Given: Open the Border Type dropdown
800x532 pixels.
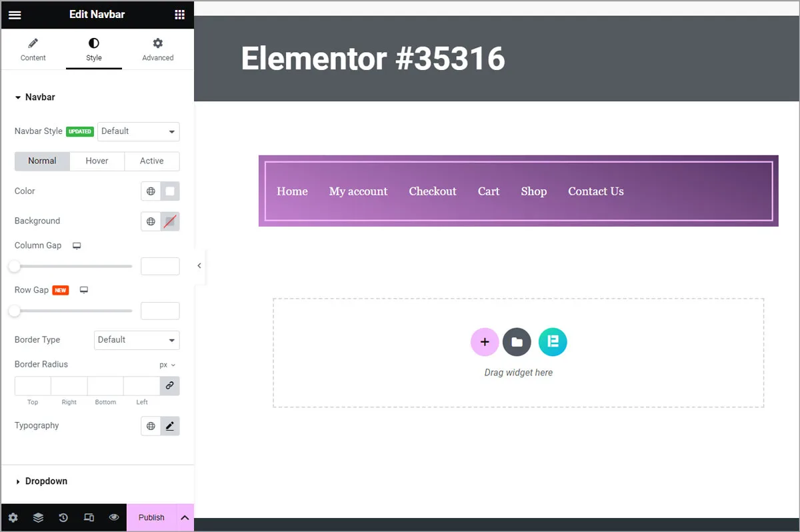Looking at the screenshot, I should [137, 340].
